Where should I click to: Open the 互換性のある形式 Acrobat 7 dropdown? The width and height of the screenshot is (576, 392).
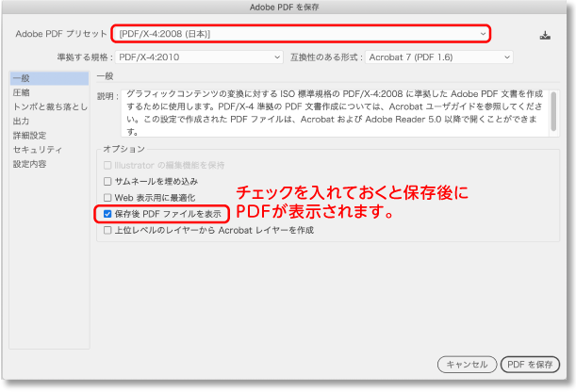[x=439, y=57]
